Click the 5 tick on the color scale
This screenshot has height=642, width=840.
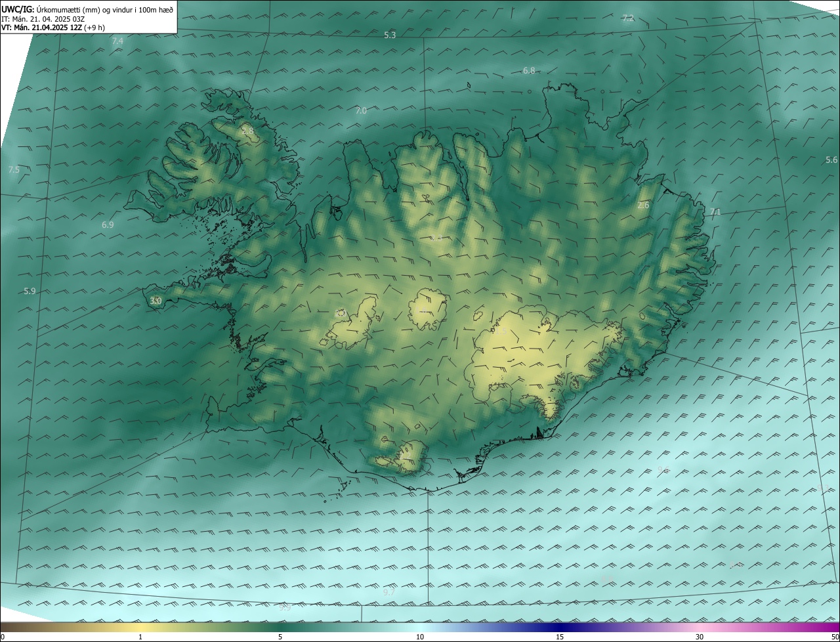click(280, 637)
